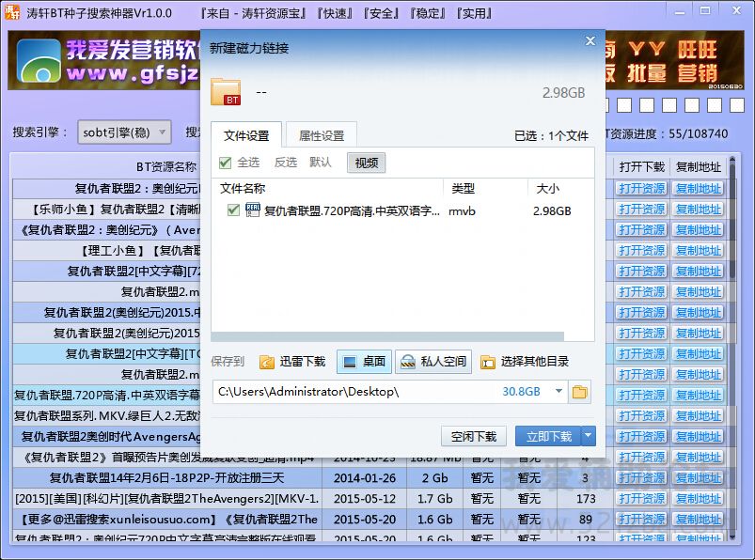The width and height of the screenshot is (755, 560).
Task: Click 打开资源 for 【理工小鱼】 row
Action: pyautogui.click(x=642, y=251)
